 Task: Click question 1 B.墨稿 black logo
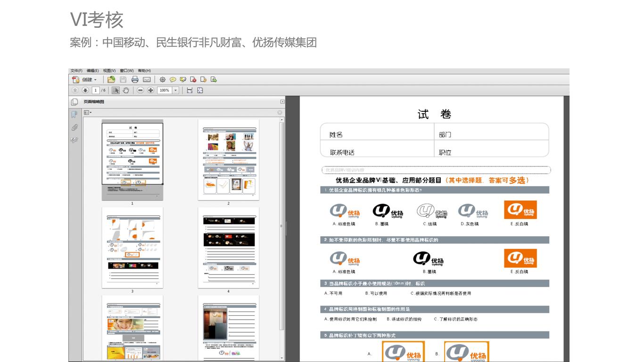pyautogui.click(x=388, y=211)
